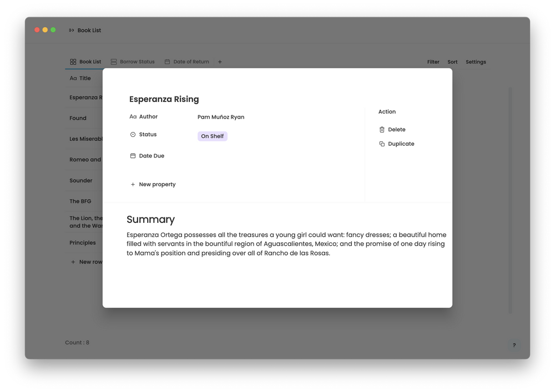This screenshot has height=392, width=555.
Task: Edit the Esperanza Rising title field
Action: tap(164, 99)
